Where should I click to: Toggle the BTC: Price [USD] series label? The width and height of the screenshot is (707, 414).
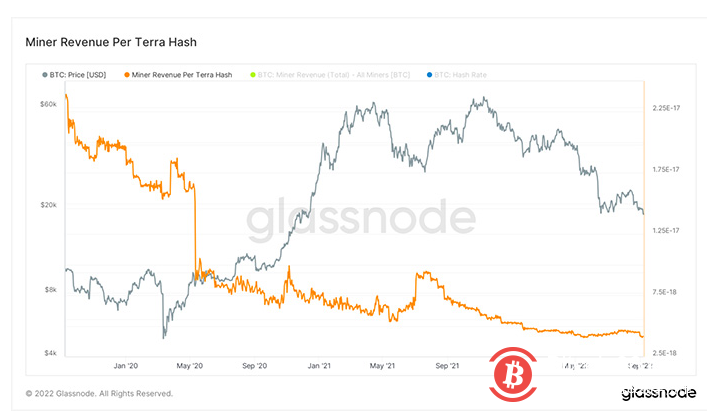coord(79,74)
